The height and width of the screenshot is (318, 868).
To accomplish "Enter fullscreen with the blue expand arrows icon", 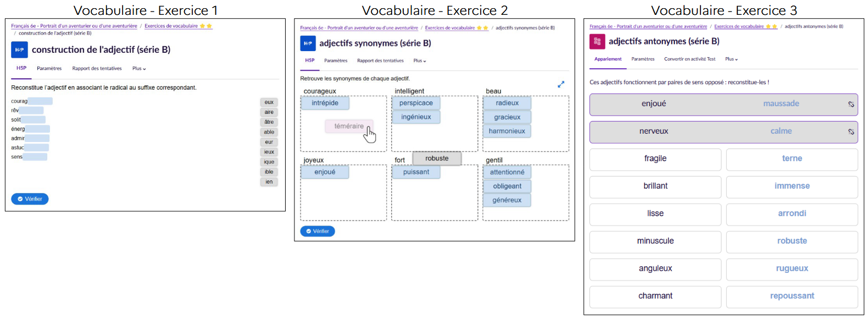I will click(561, 84).
